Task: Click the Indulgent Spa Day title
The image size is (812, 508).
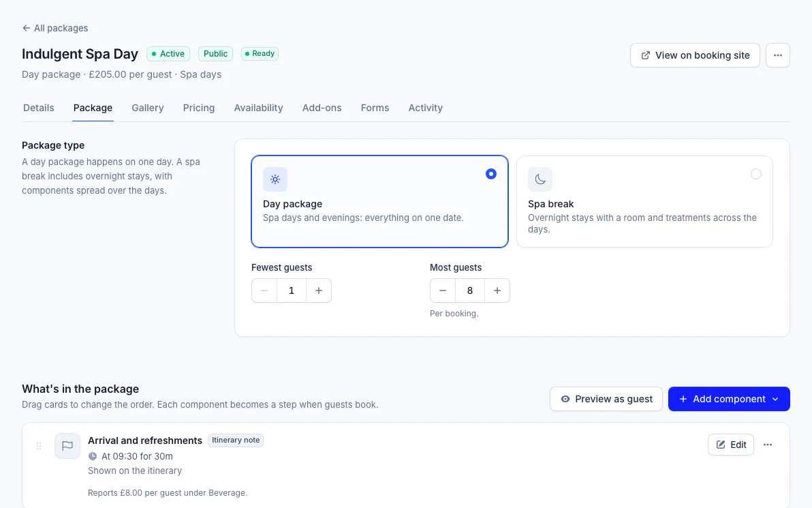Action: coord(80,54)
